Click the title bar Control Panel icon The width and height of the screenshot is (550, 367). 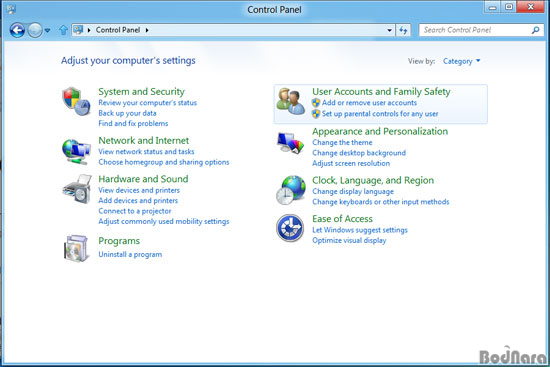(11, 9)
